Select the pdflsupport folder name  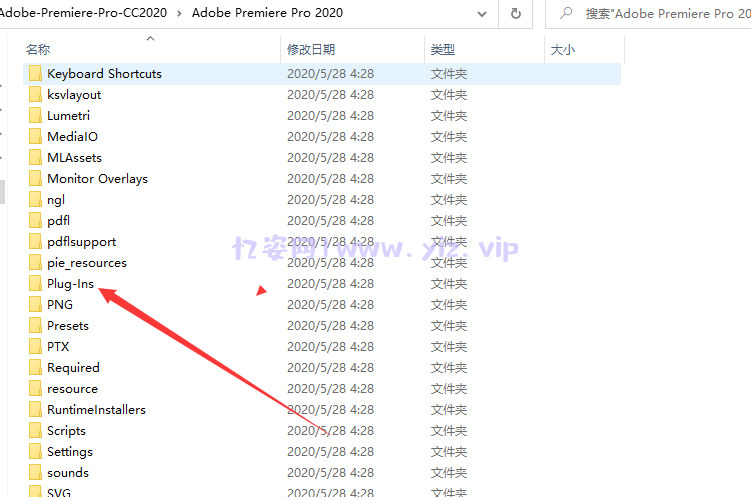(x=81, y=242)
